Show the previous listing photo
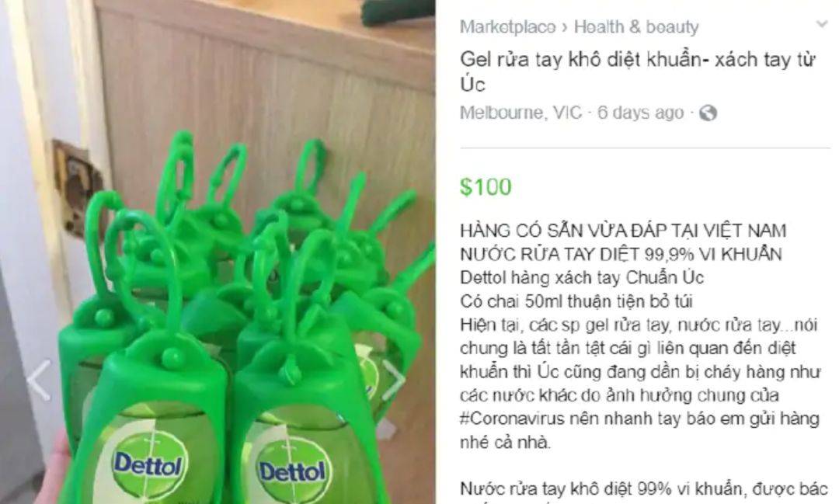 39,381
